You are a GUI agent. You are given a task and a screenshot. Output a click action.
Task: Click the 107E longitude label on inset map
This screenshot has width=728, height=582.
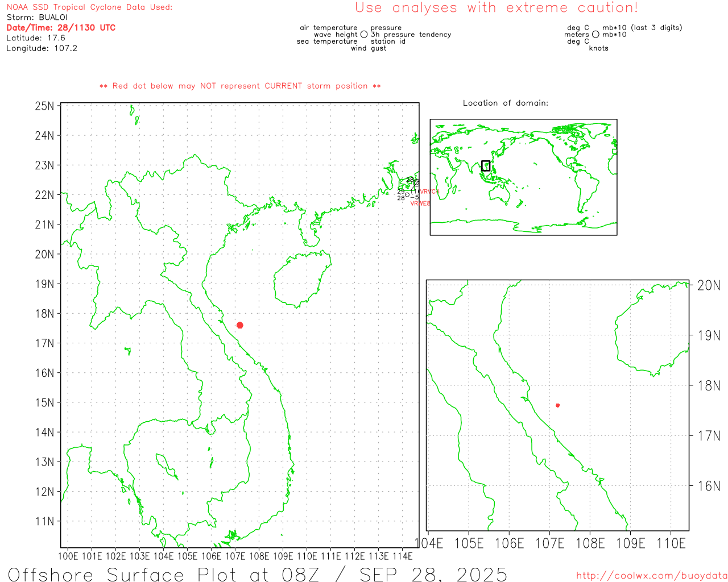point(549,543)
